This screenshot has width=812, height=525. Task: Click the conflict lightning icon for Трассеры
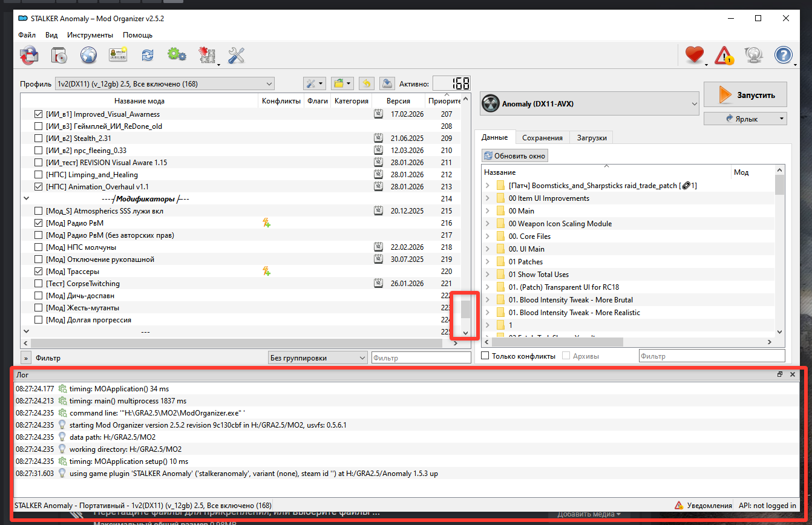(x=266, y=272)
